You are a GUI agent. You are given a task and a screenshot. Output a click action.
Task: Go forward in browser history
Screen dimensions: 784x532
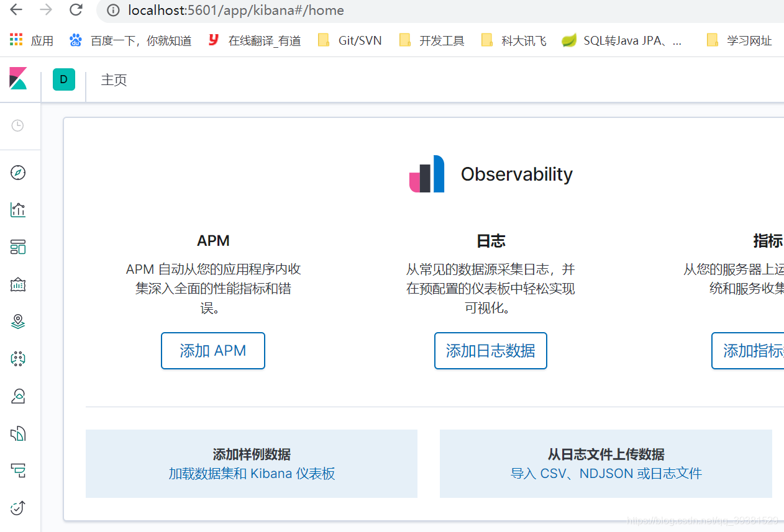coord(46,9)
